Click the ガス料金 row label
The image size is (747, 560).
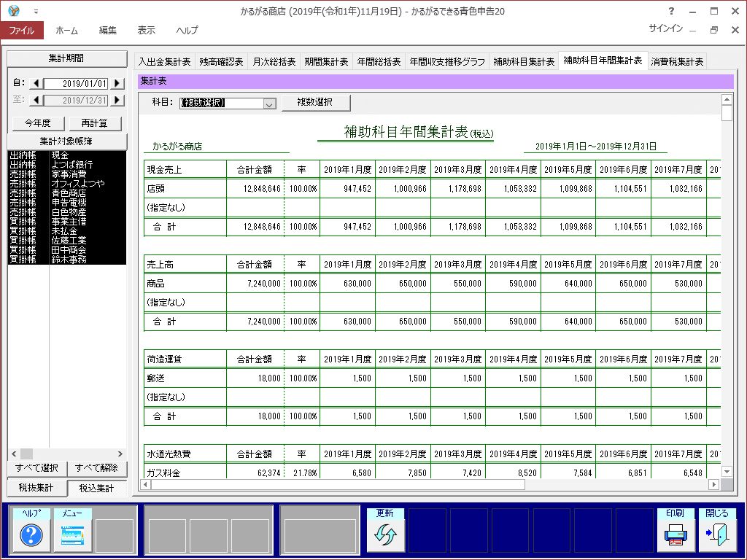[x=164, y=472]
